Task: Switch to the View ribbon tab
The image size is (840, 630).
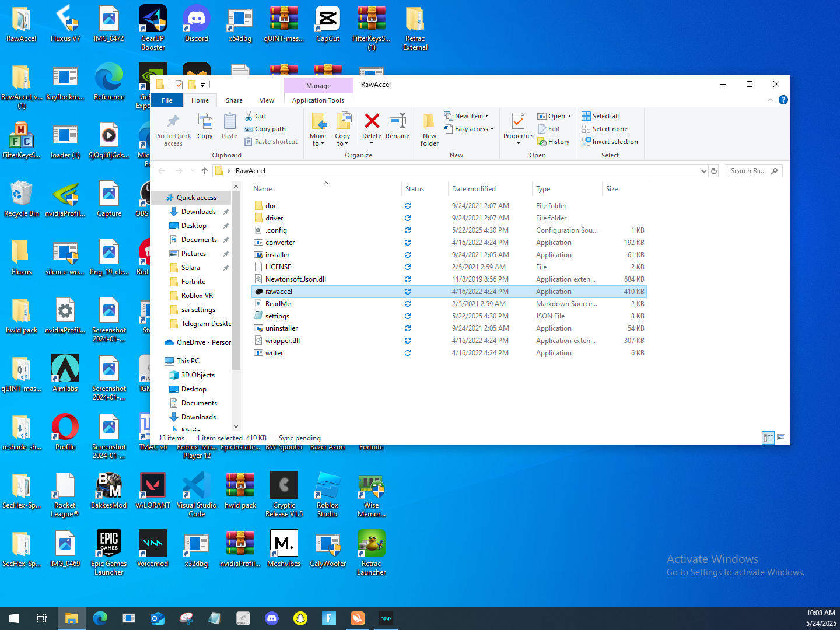Action: click(267, 100)
